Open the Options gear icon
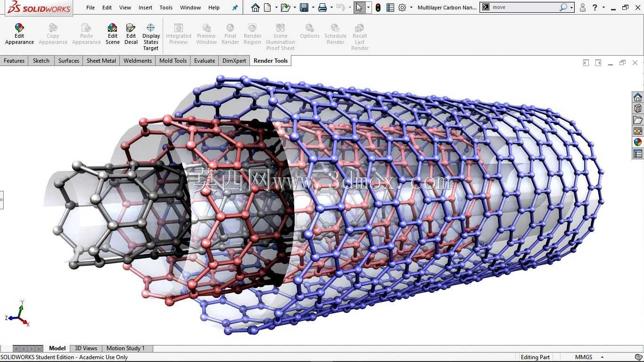The height and width of the screenshot is (362, 644). tap(402, 8)
